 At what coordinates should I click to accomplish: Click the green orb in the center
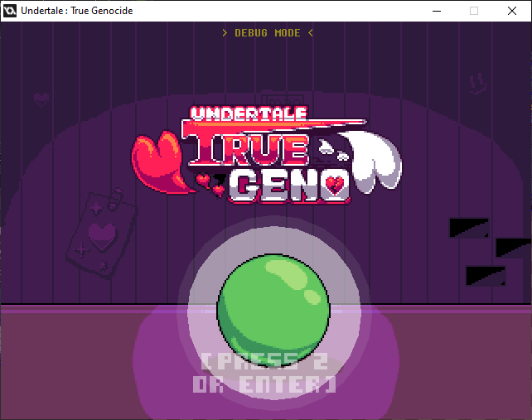coord(273,309)
